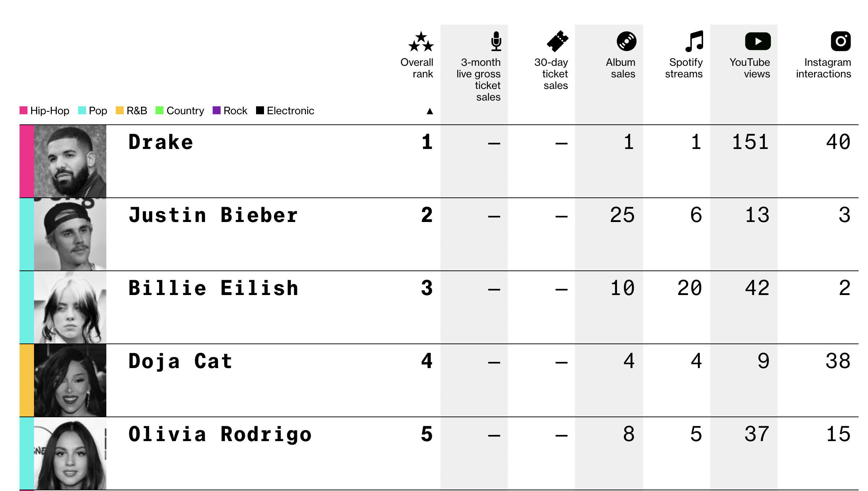This screenshot has width=868, height=491.
Task: Click the microphone live gross icon
Action: 496,41
